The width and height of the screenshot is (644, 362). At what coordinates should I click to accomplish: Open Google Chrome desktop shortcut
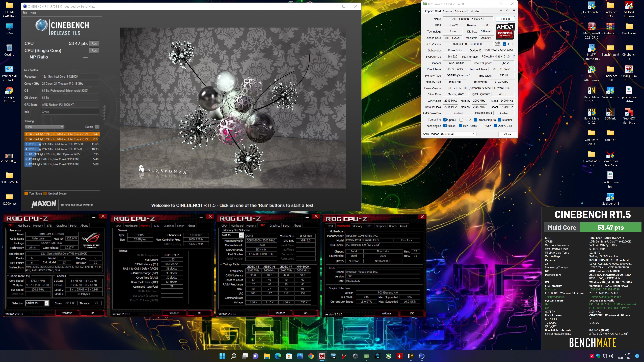pos(9,95)
